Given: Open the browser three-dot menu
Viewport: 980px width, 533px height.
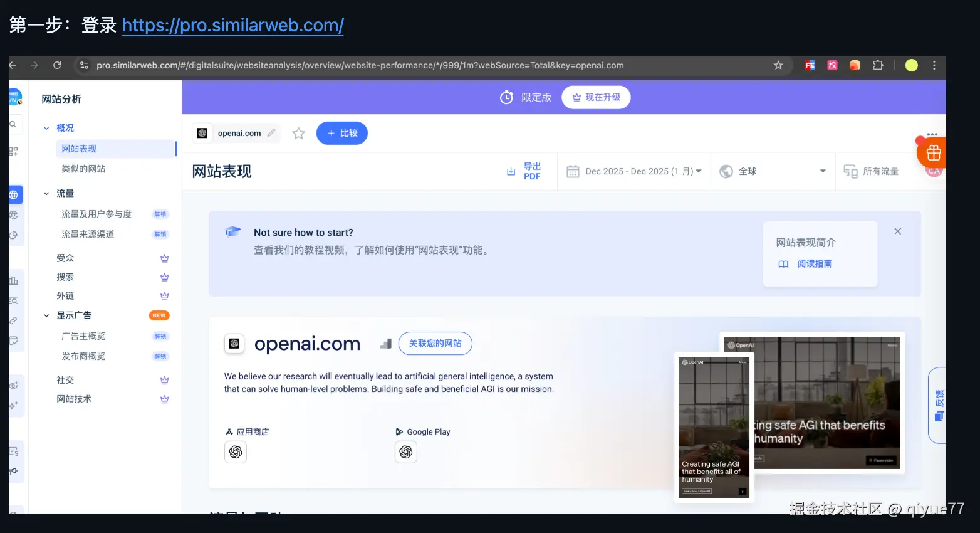Looking at the screenshot, I should tap(934, 65).
